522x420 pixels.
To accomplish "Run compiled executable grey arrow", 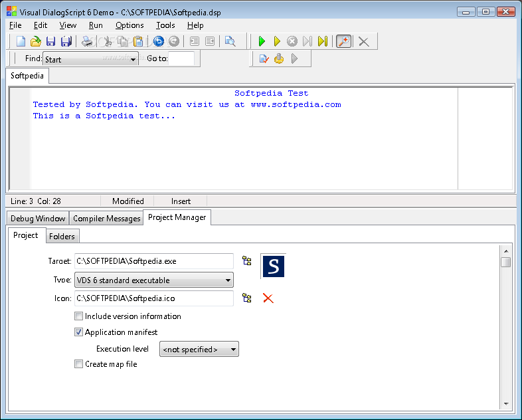I will (x=294, y=59).
